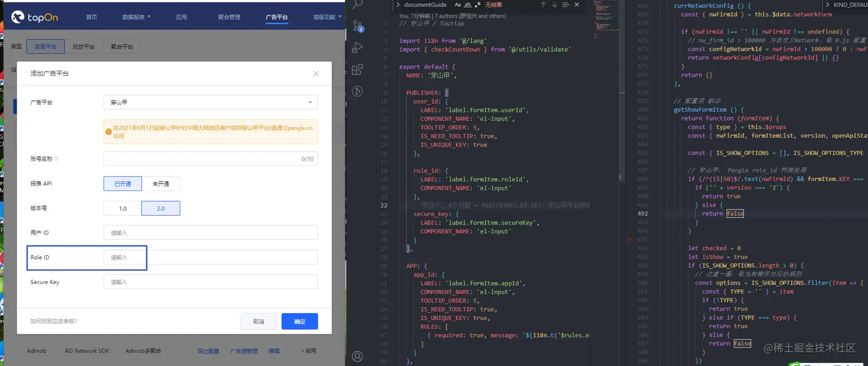Go to next match arrow in find widget
The width and height of the screenshot is (868, 366).
coord(555,5)
